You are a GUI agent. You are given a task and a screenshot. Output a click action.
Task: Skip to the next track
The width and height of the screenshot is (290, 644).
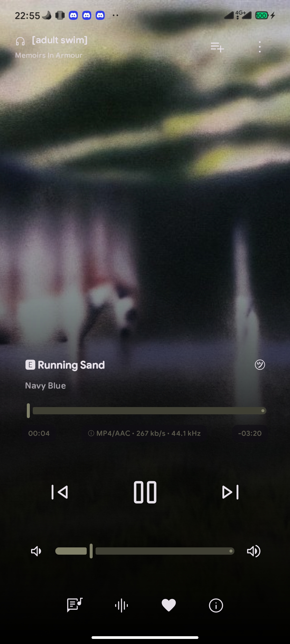[230, 492]
